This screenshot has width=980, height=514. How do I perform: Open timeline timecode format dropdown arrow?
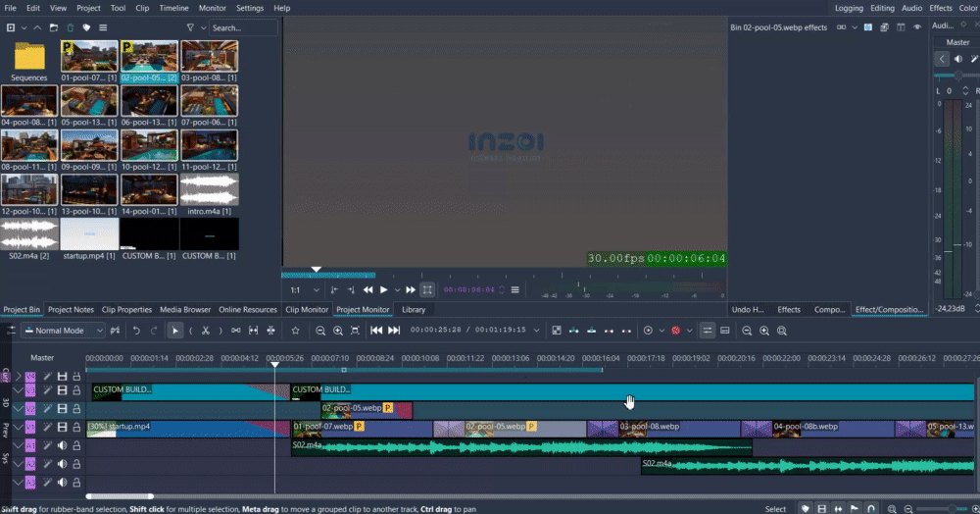coord(536,331)
